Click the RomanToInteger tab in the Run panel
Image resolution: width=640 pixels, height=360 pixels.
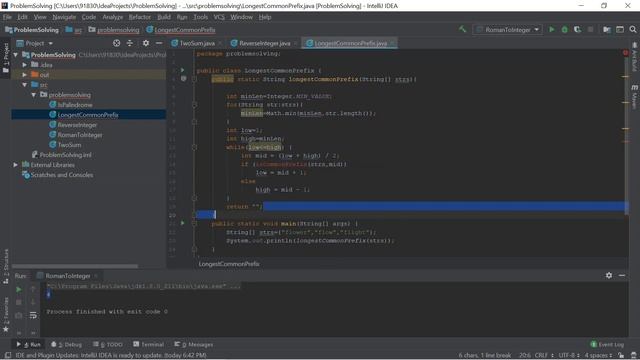(68, 276)
